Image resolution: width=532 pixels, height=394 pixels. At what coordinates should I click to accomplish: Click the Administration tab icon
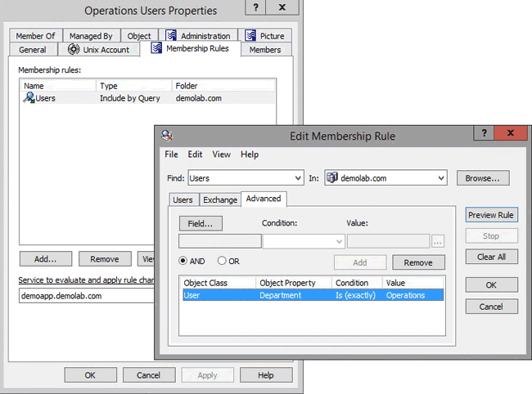point(171,35)
